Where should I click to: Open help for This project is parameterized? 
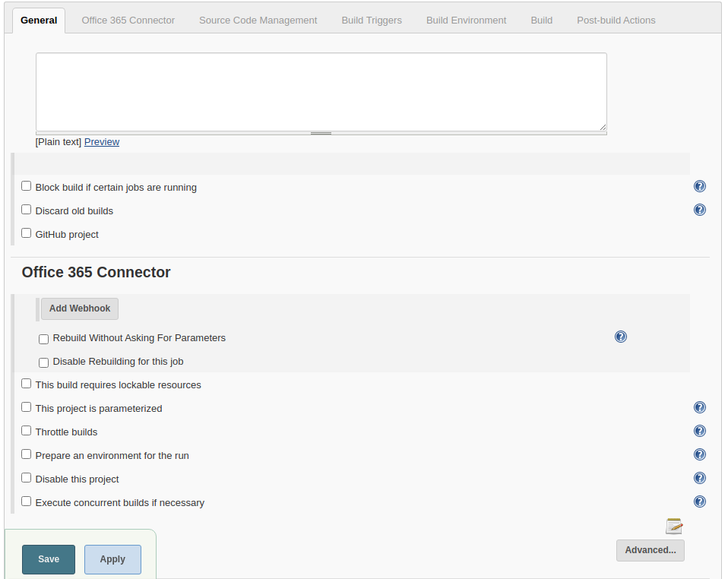[x=700, y=407]
